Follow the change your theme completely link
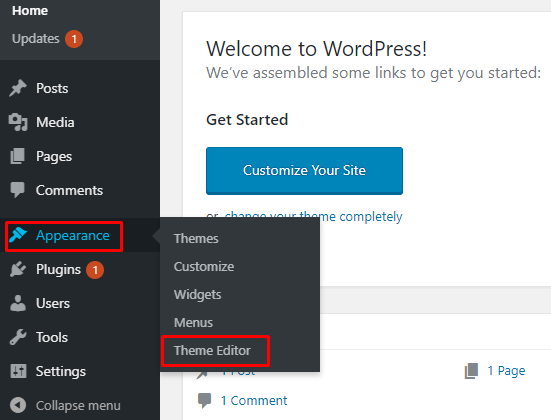 [x=313, y=216]
